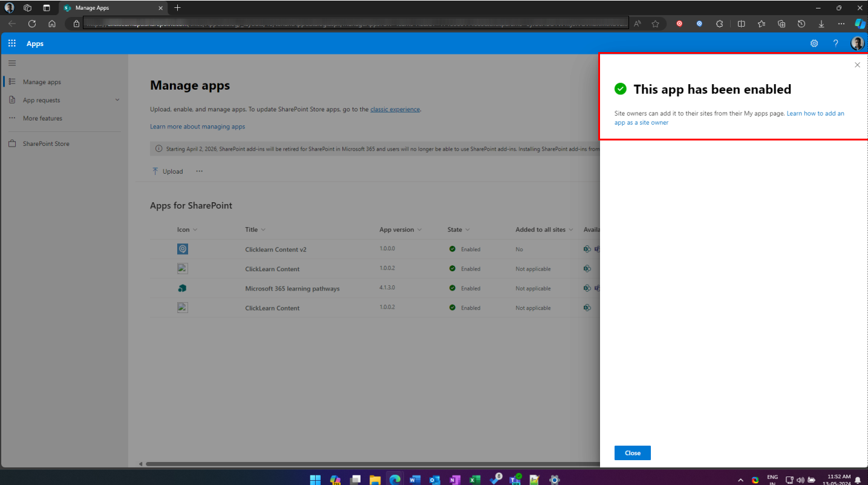
Task: Open the Microsoft 365 app launcher waffle
Action: pyautogui.click(x=12, y=44)
